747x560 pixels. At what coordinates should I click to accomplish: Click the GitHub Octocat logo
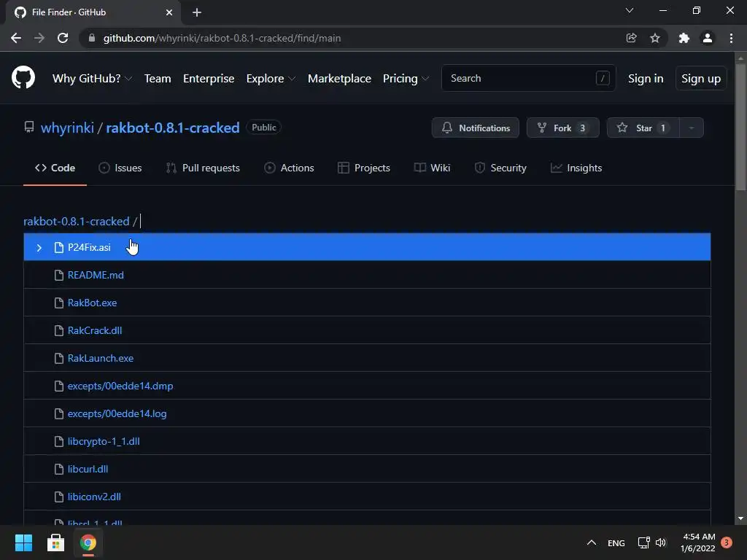coord(23,77)
